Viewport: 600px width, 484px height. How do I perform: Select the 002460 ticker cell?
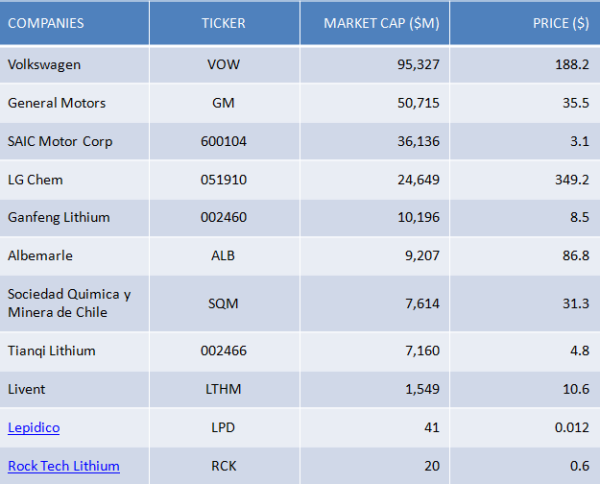(223, 217)
